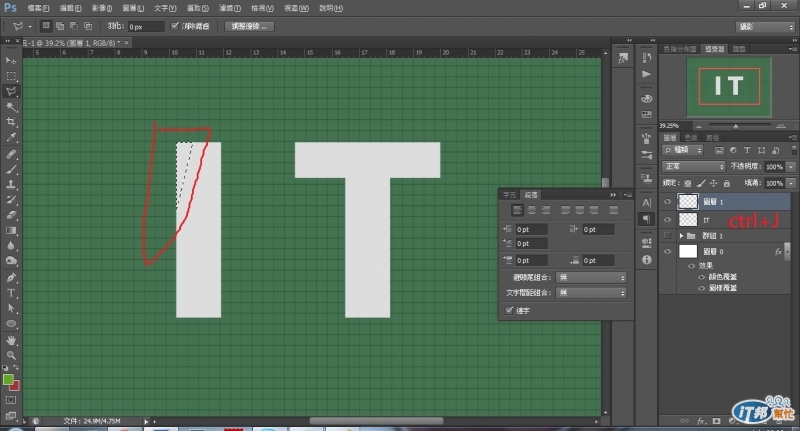Open the tool preset picker arrow
The image size is (800, 431).
point(30,26)
